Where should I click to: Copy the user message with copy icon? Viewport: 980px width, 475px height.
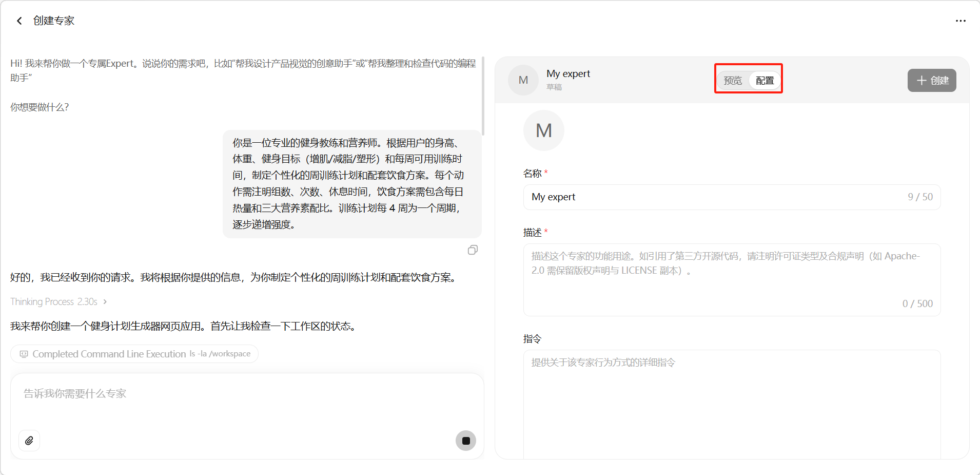pos(473,250)
